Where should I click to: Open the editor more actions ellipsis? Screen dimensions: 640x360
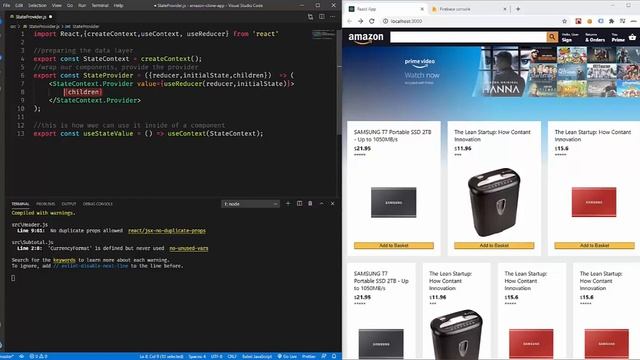click(x=333, y=17)
